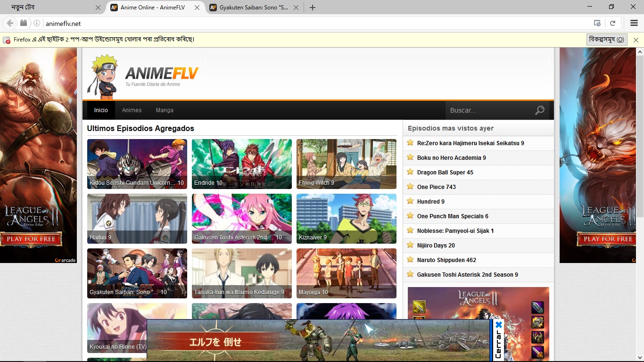Switch to the Gyakuten Saiban tab

click(254, 8)
